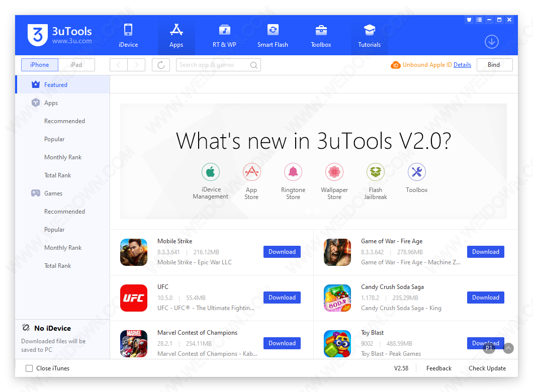
Task: Open RT & WP ringtones and wallpapers
Action: coord(224,35)
